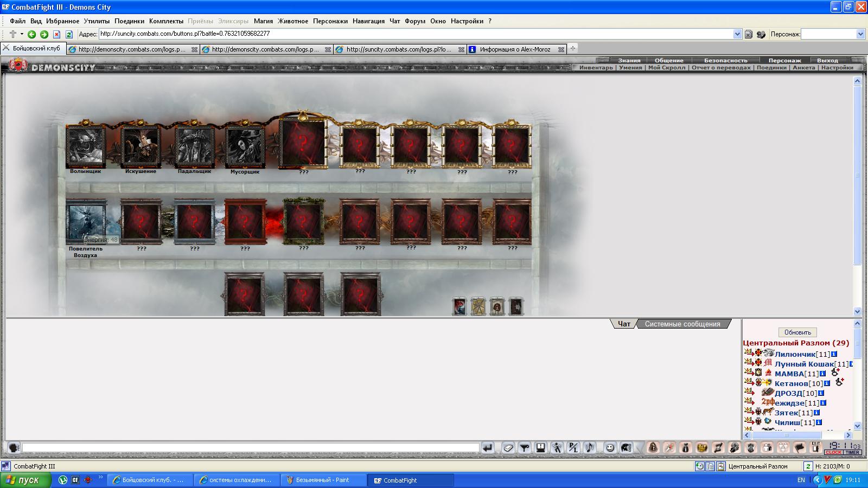
Task: Toggle chat filter funnel icon
Action: [525, 448]
